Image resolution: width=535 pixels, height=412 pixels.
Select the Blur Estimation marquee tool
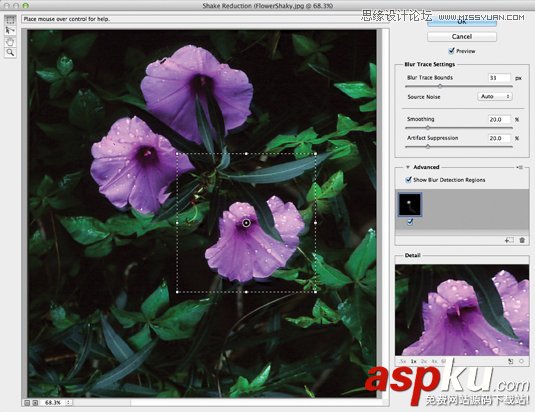[10, 20]
